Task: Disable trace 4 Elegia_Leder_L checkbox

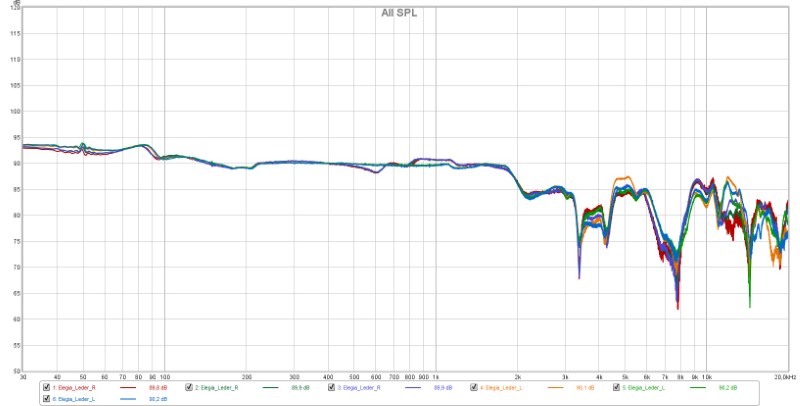Action: (474, 387)
